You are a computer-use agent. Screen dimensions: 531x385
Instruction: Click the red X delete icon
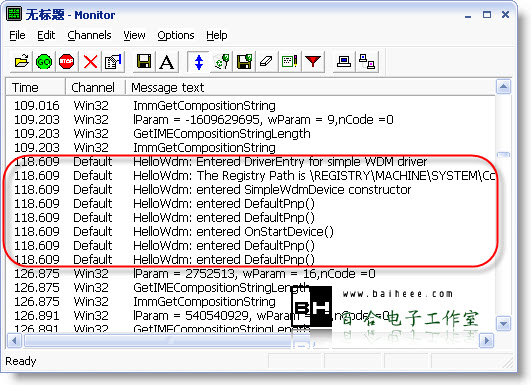click(x=90, y=62)
